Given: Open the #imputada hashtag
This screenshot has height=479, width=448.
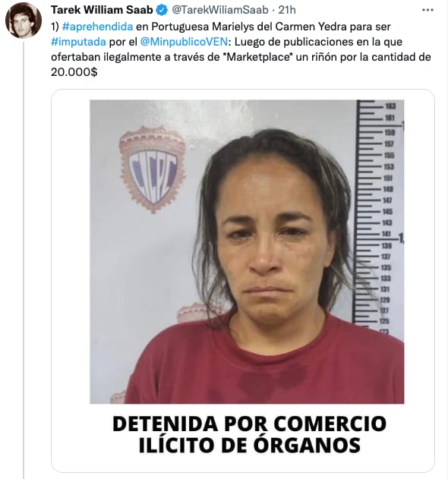Looking at the screenshot, I should pos(78,42).
